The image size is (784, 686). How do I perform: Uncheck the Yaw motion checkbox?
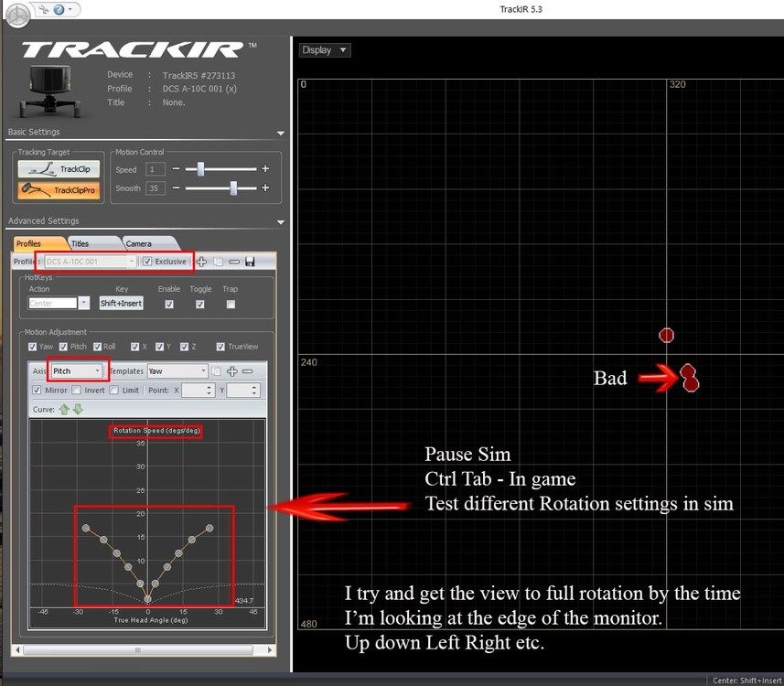[33, 347]
